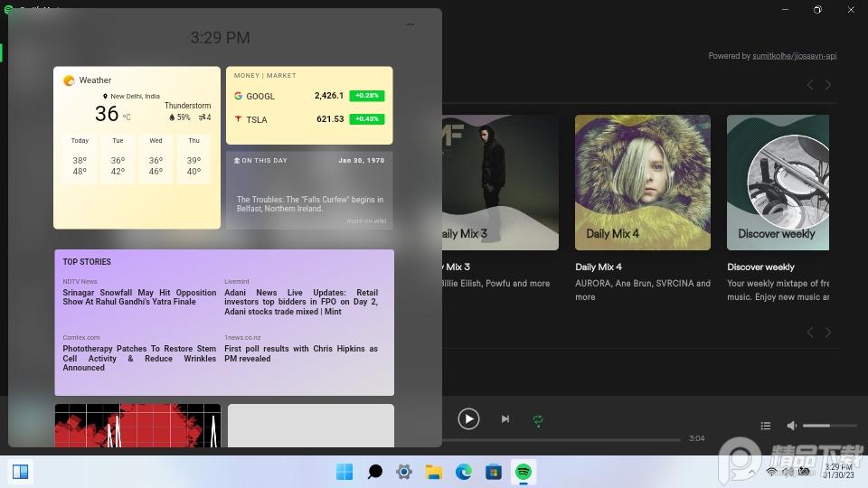This screenshot has height=488, width=868.
Task: Go to next items with upper right chevron
Action: 828,85
